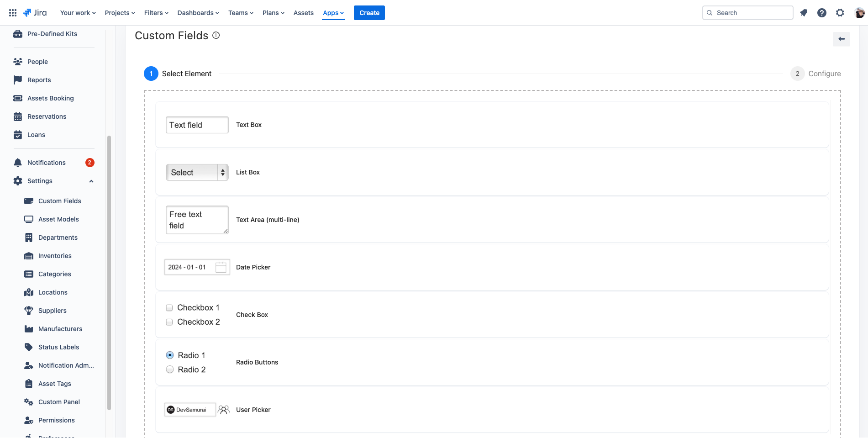Click the back arrow button near Custom Fields
Viewport: 868px width, 438px height.
pos(841,39)
